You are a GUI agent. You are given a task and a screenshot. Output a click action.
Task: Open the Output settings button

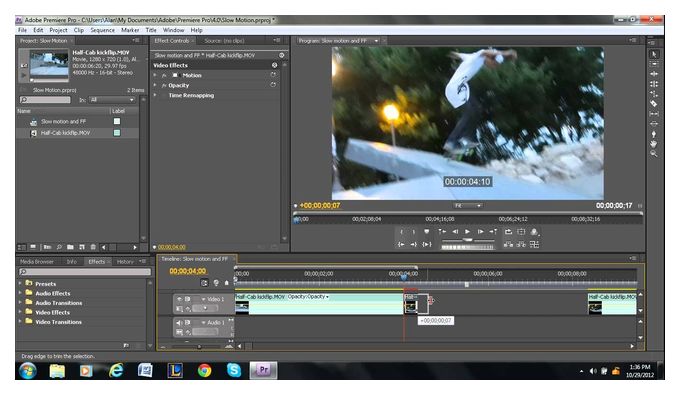tap(534, 232)
